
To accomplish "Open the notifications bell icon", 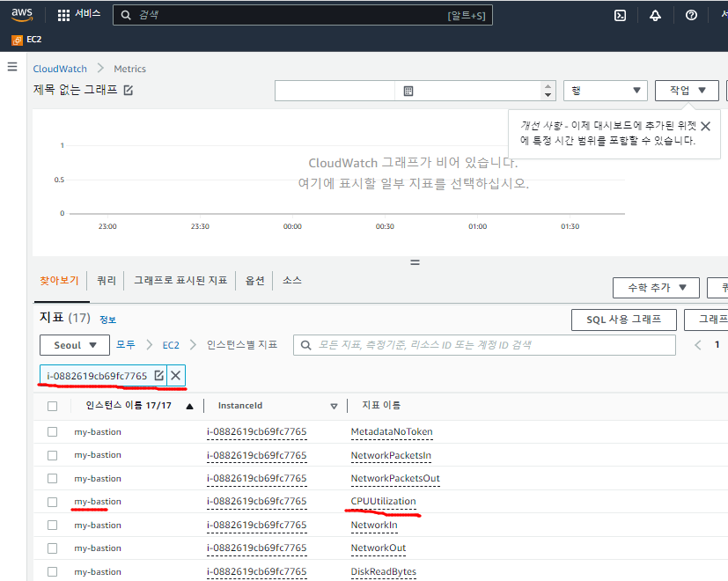I will tap(655, 15).
